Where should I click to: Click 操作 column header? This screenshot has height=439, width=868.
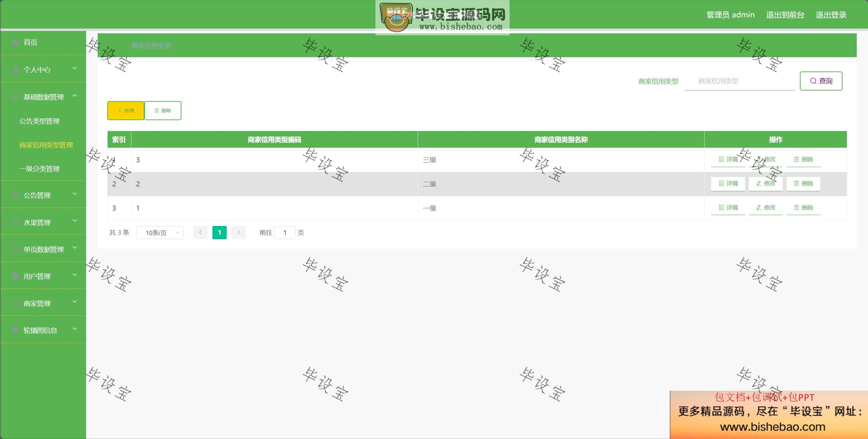pos(776,140)
